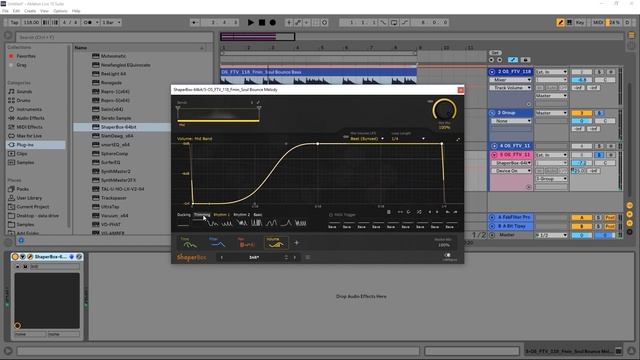The image size is (640, 360).
Task: Open Packs in Places list
Action: (x=22, y=189)
